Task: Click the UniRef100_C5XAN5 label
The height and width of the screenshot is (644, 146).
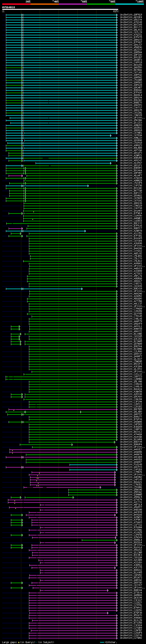Action: pyautogui.click(x=131, y=80)
